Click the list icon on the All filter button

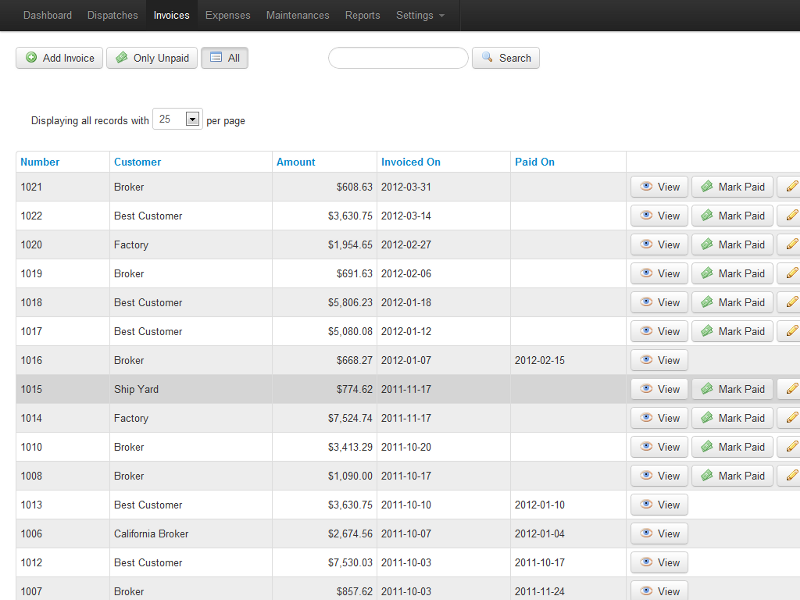click(218, 58)
